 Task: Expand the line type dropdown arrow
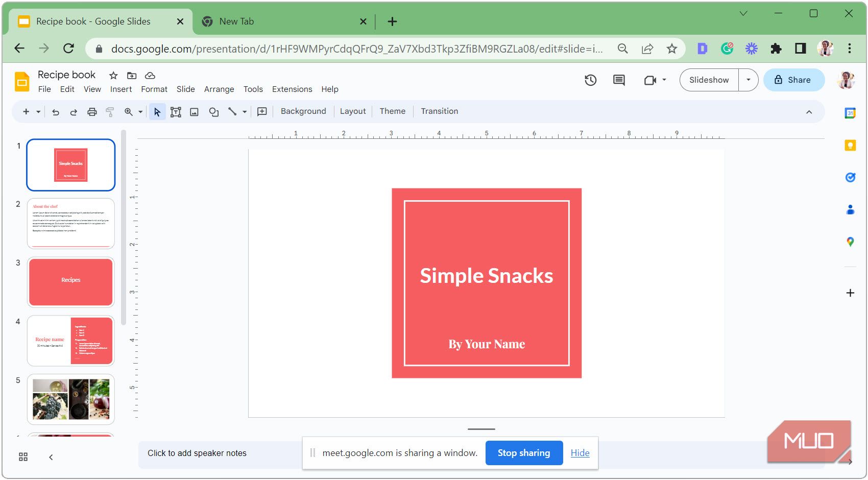click(x=245, y=112)
